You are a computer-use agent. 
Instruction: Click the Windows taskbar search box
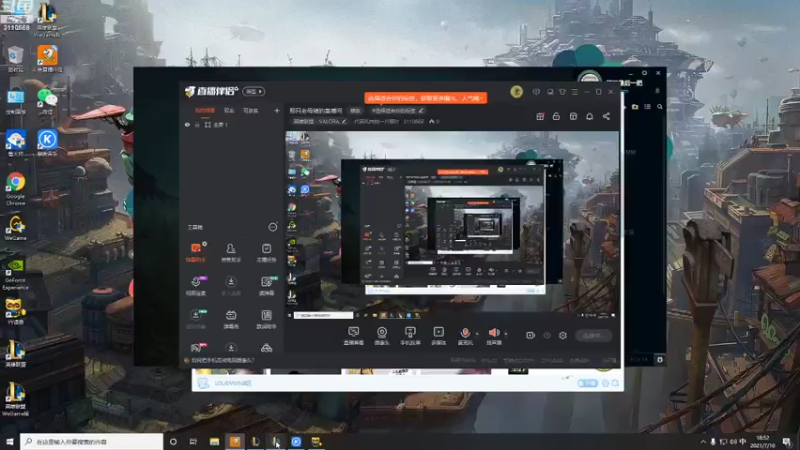click(92, 441)
